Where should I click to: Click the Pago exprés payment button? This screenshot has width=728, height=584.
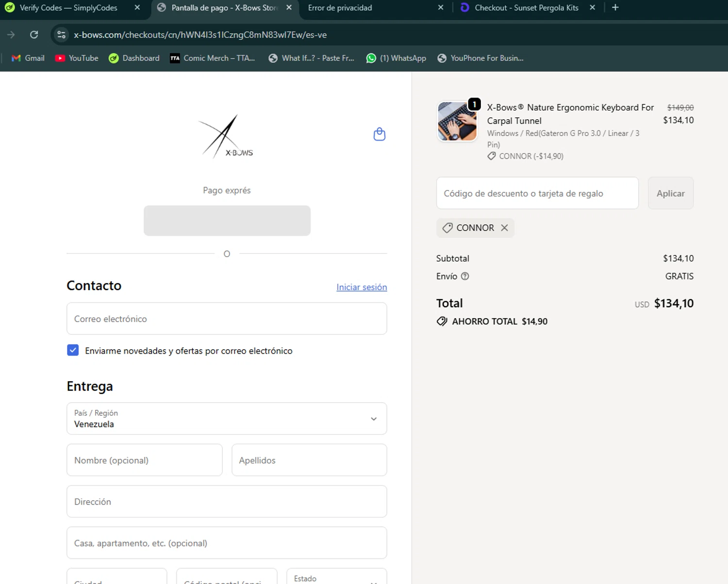click(227, 221)
